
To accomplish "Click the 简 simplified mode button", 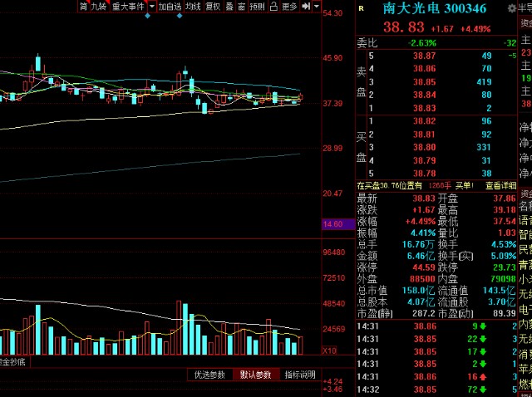I will point(83,6).
